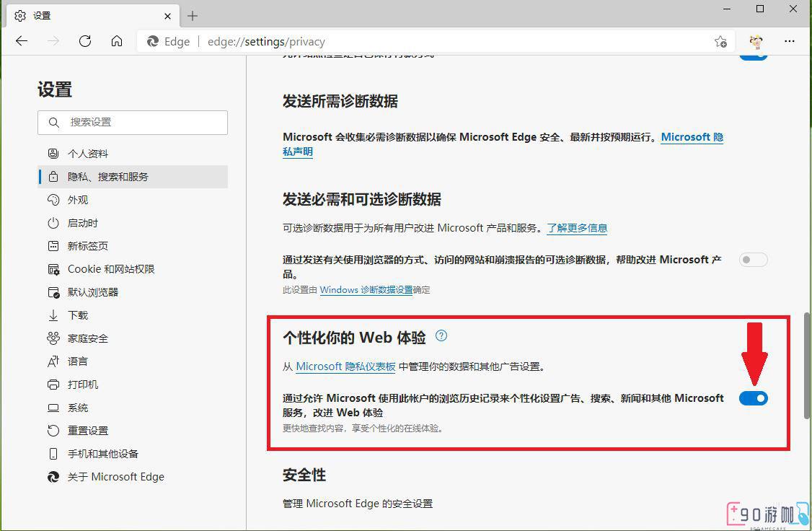Viewport: 812px width, 531px height.
Task: Close the 设置 tab
Action: (167, 16)
